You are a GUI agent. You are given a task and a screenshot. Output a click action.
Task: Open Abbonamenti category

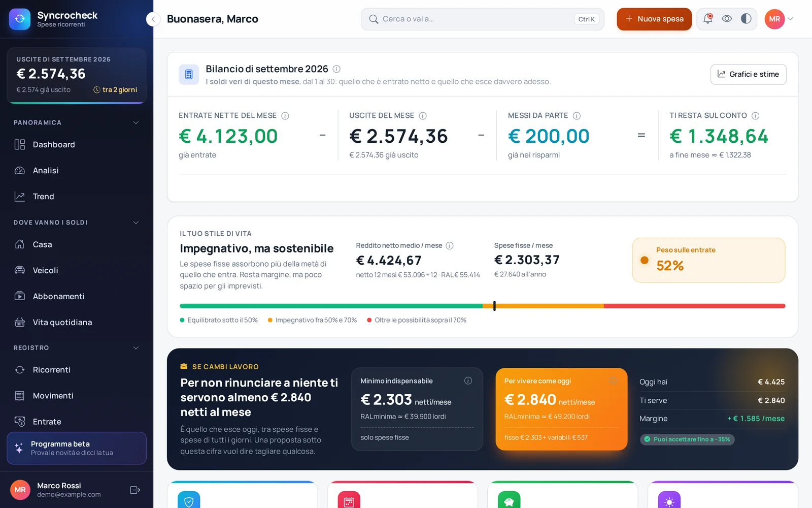tap(76, 297)
